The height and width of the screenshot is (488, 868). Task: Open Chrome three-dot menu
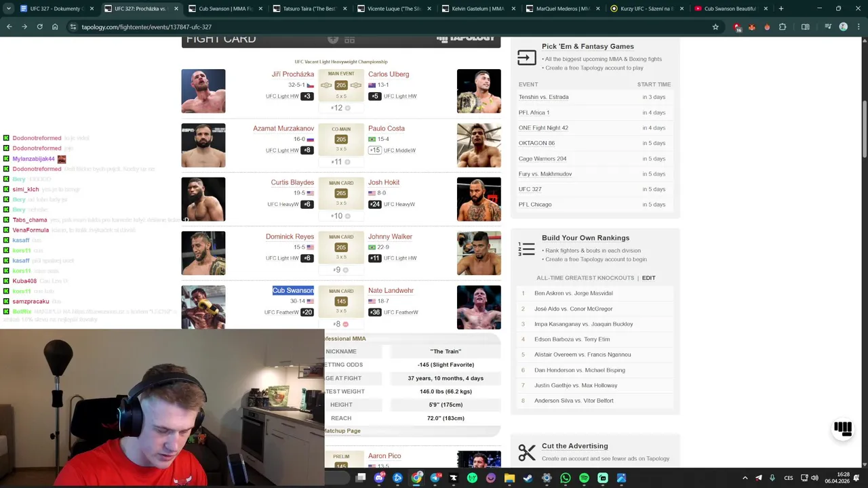click(x=857, y=27)
